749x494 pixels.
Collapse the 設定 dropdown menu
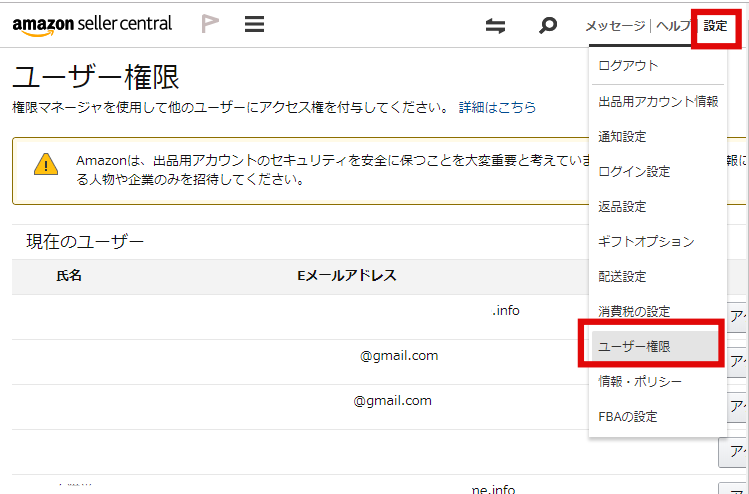716,26
